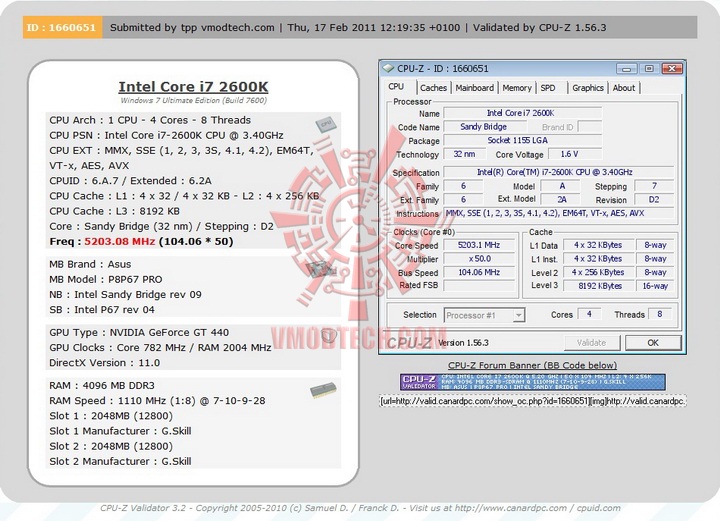This screenshot has height=521, width=720.
Task: Click the Multiplier value x 50.0
Action: [479, 259]
